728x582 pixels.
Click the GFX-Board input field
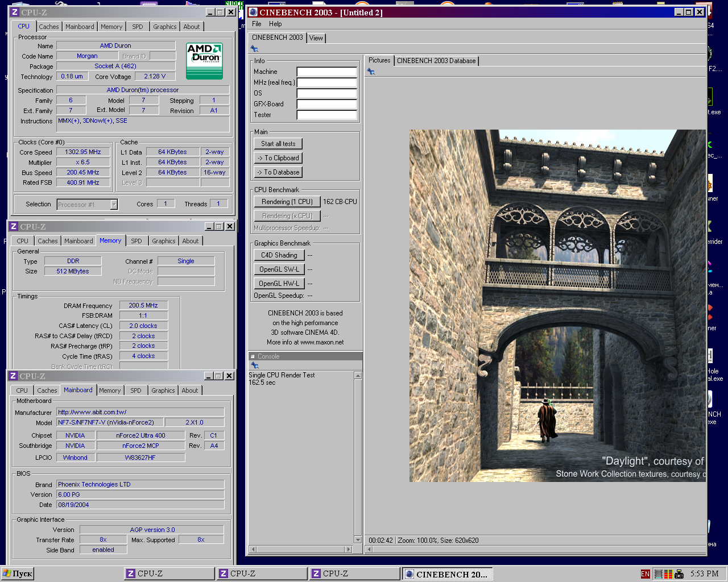[x=327, y=104]
